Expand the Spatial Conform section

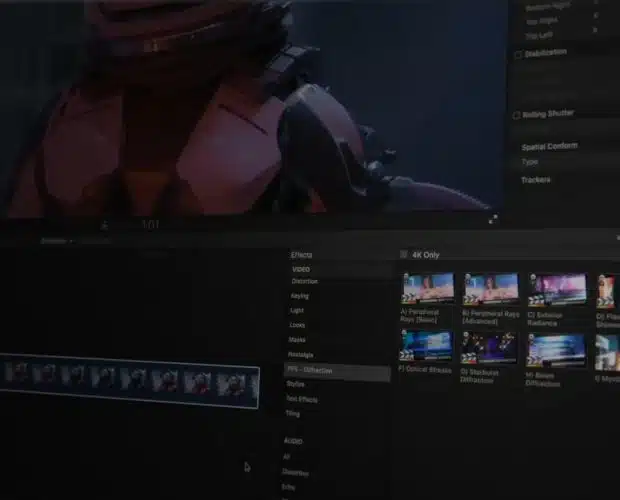549,146
